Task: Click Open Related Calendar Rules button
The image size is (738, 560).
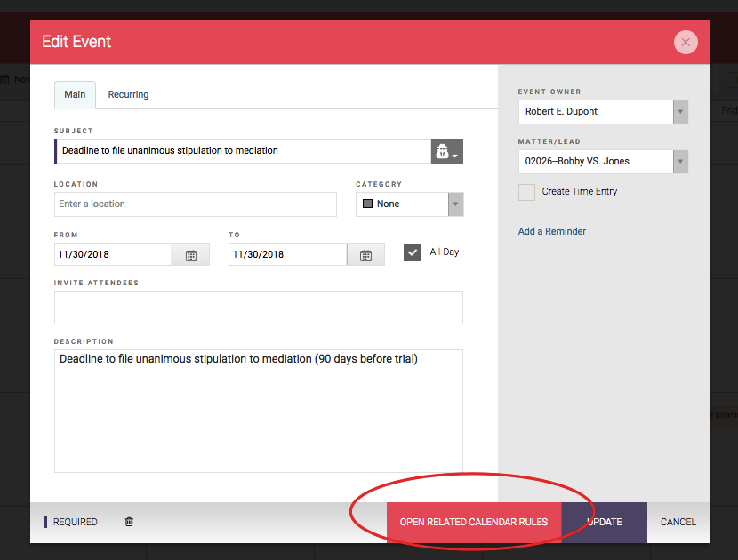Action: click(473, 522)
